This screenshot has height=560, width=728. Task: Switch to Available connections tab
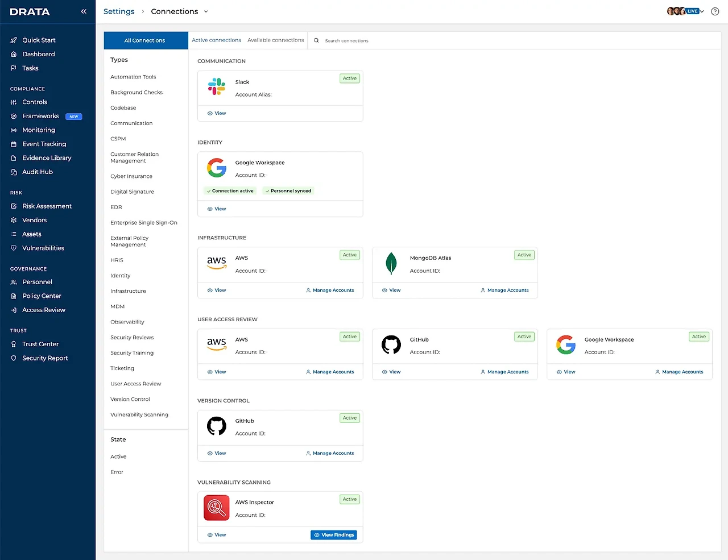point(276,40)
